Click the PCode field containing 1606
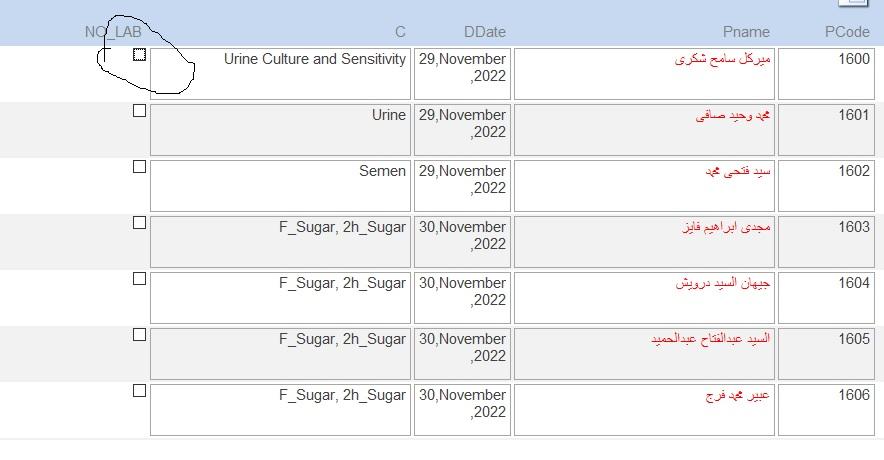 (x=826, y=410)
